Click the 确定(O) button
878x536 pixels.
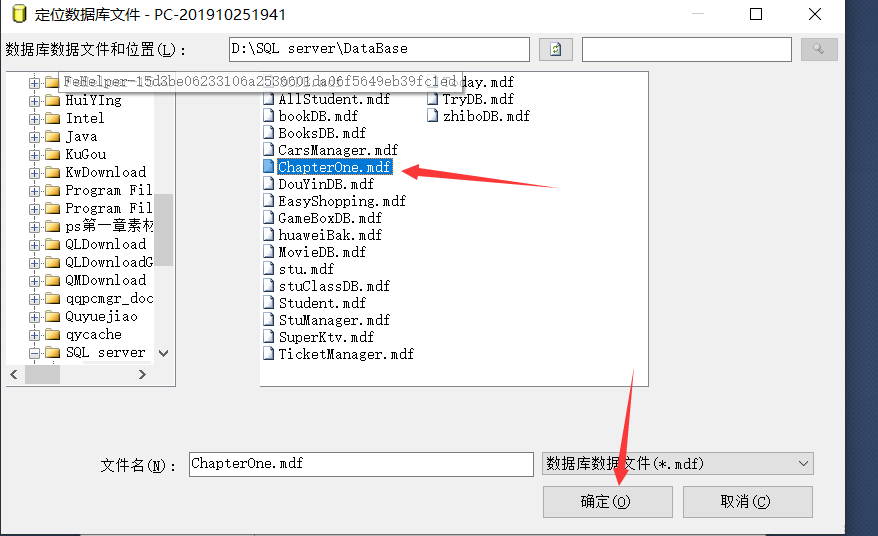(608, 501)
